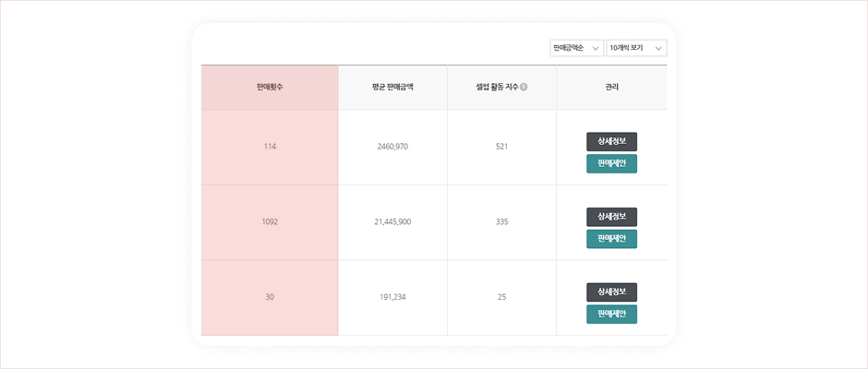Select the sales count cell 30

(x=270, y=298)
